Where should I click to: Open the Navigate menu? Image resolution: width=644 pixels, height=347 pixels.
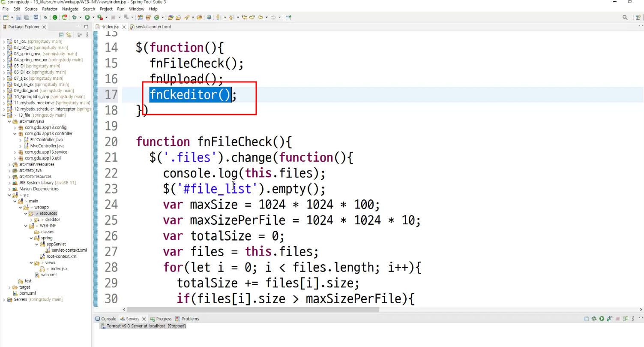[x=70, y=9]
